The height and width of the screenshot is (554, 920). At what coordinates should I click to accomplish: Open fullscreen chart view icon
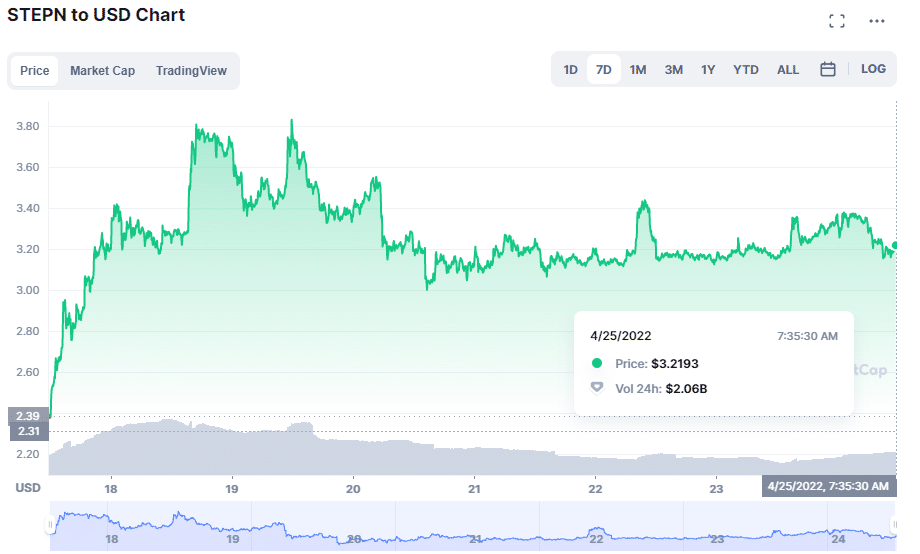point(837,21)
